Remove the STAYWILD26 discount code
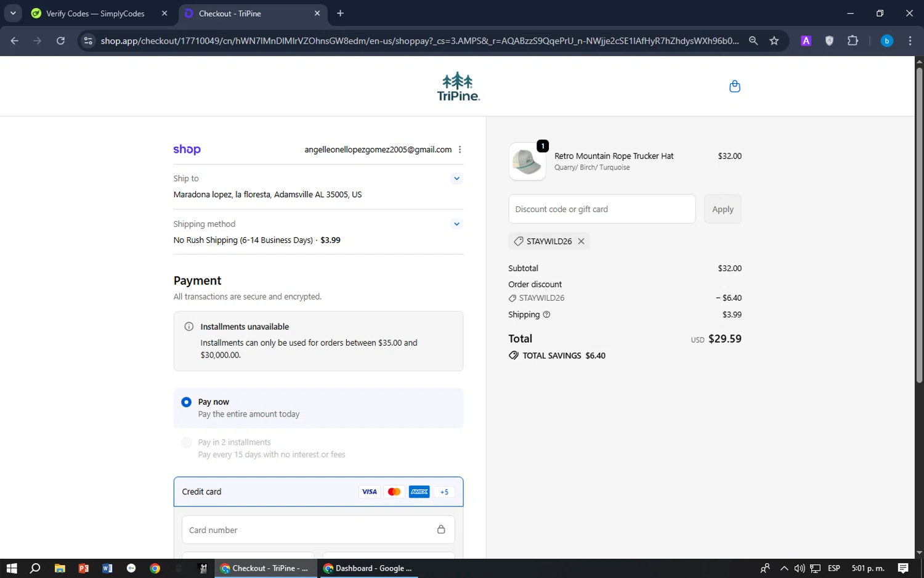Image resolution: width=924 pixels, height=578 pixels. pyautogui.click(x=581, y=242)
